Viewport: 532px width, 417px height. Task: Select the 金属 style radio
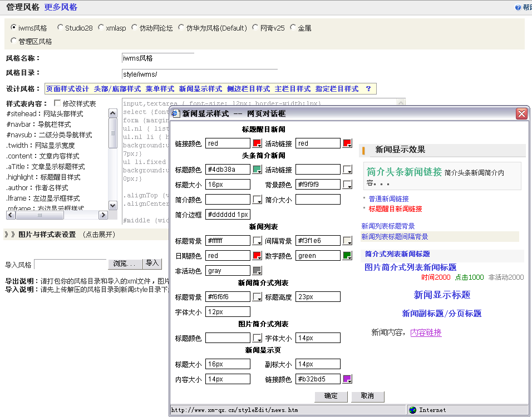tap(293, 27)
